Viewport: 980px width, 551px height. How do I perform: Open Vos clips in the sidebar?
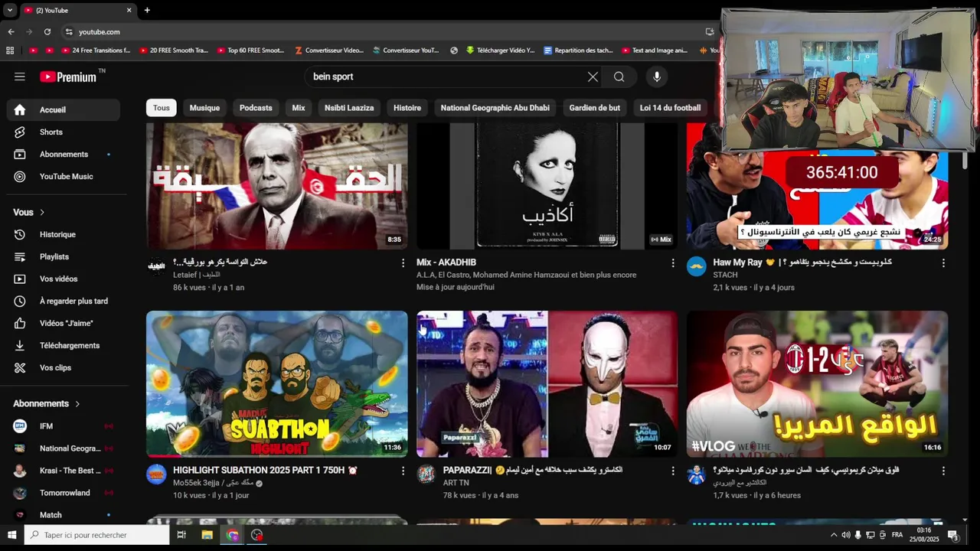64,367
